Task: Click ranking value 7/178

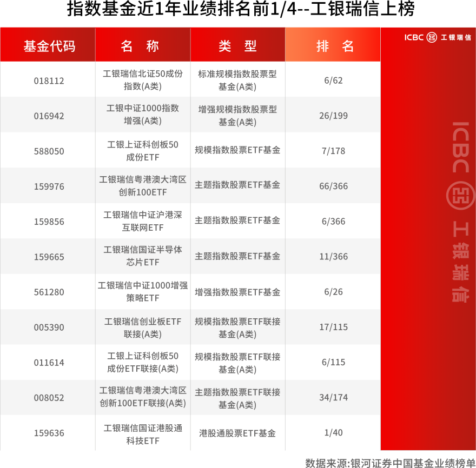Action: pos(333,151)
